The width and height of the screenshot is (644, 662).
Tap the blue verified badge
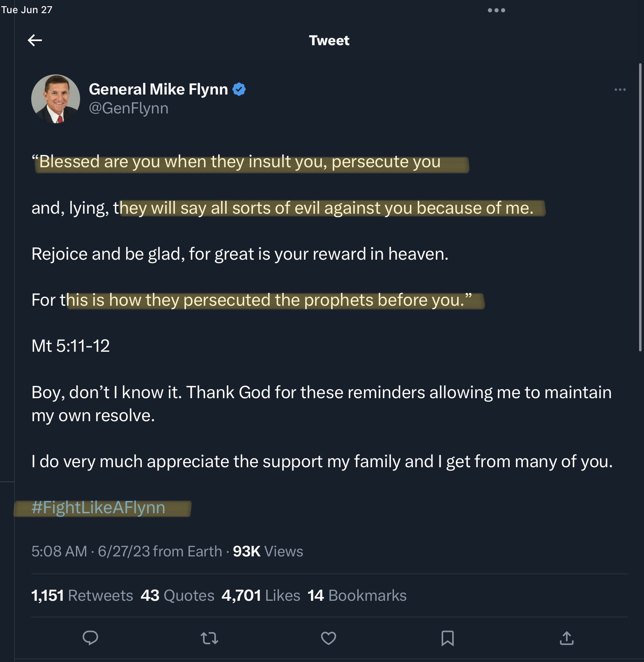click(x=239, y=89)
